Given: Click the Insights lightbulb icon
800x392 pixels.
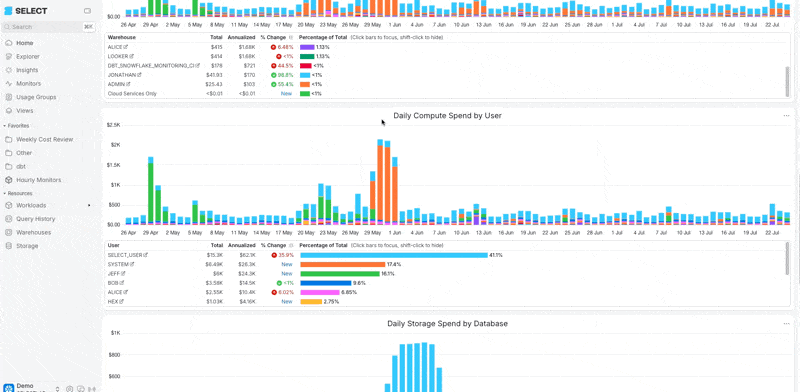Looking at the screenshot, I should pos(8,70).
